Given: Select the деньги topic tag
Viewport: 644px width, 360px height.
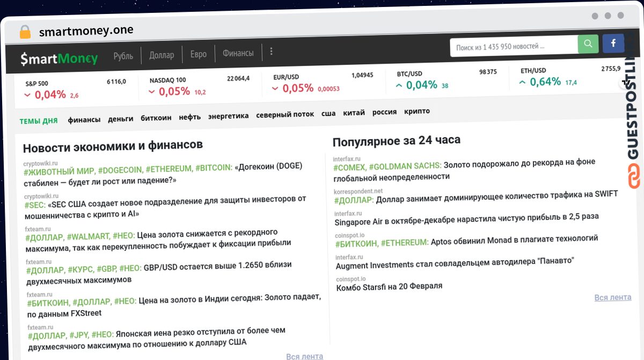Looking at the screenshot, I should click(x=121, y=119).
